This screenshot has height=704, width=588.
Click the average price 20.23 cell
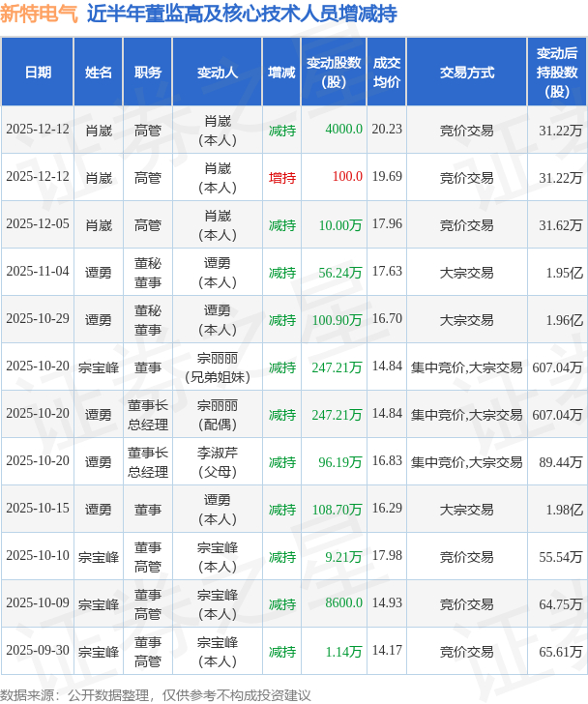387,130
